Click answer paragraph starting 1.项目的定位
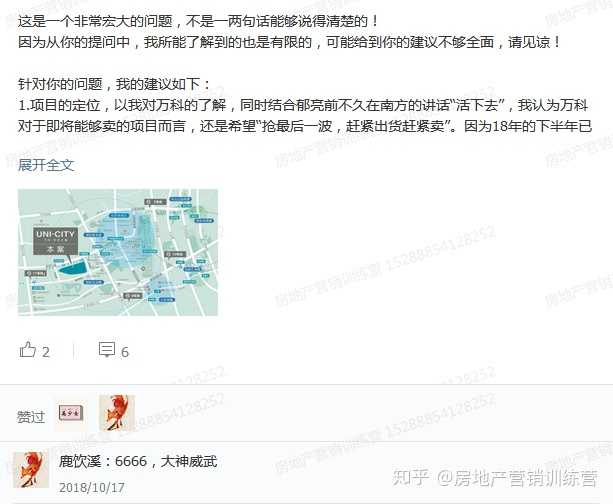The width and height of the screenshot is (613, 504). [x=305, y=116]
